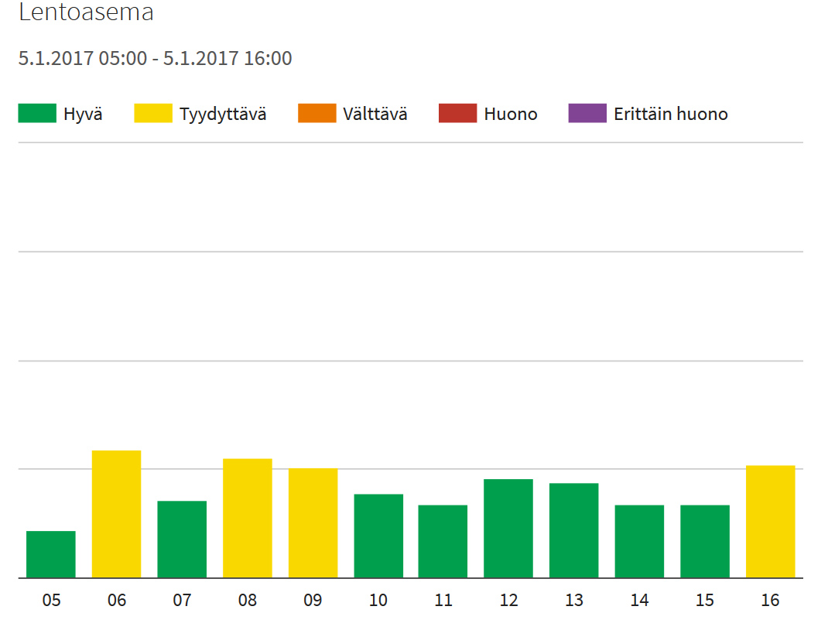Select the yellow bar for hour 08

(247, 519)
